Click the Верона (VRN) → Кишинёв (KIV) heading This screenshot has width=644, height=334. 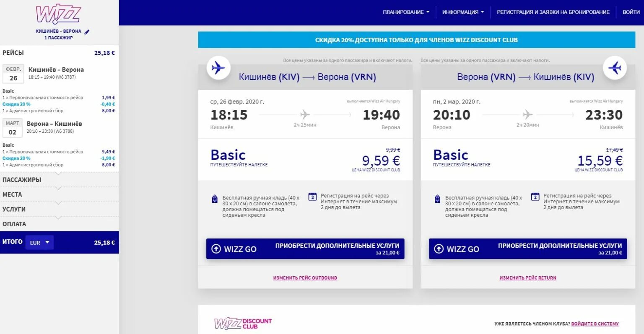[x=526, y=77]
